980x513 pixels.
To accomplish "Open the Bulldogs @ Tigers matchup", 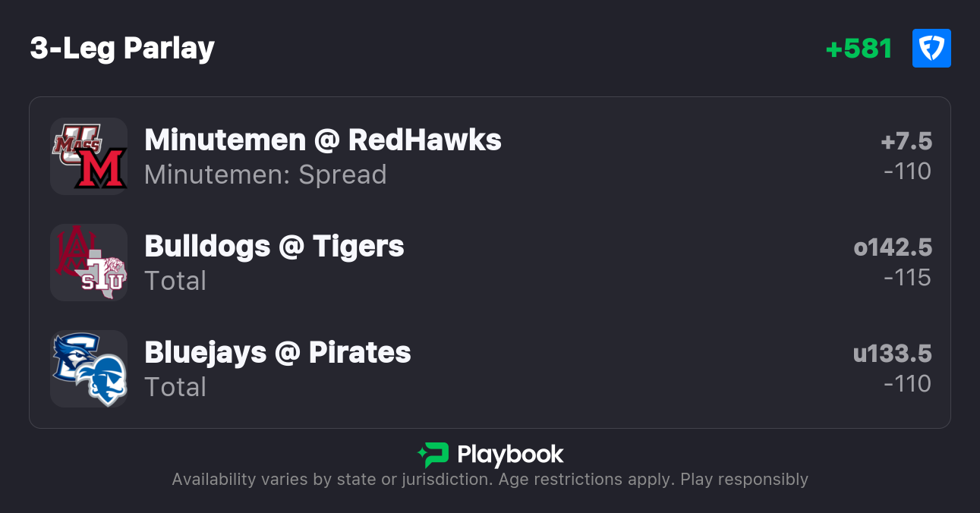I will 274,246.
